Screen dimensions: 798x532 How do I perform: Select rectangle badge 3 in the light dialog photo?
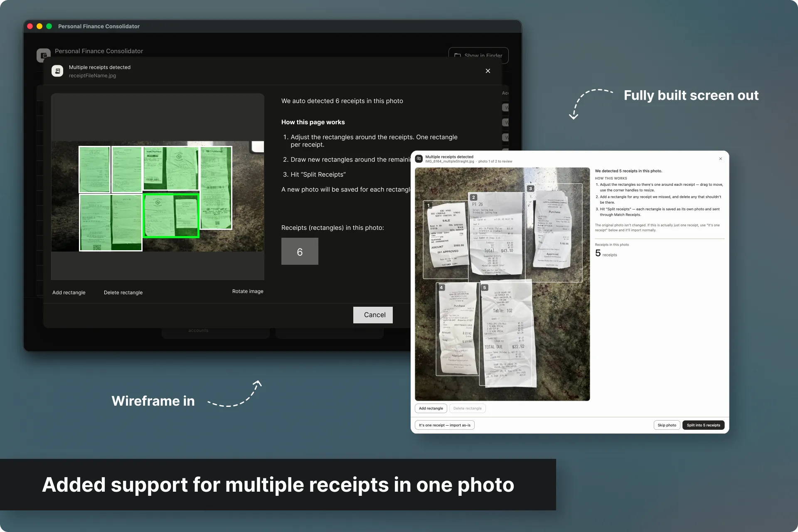[x=530, y=188]
